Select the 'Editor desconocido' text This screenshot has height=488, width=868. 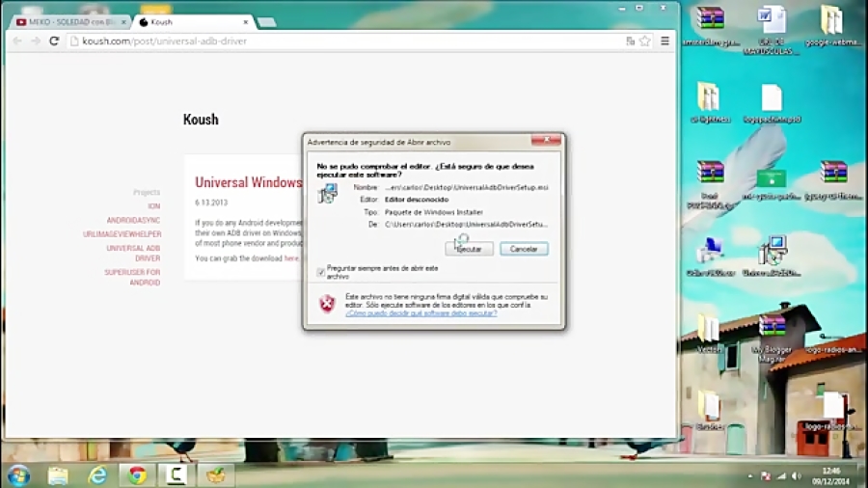click(x=417, y=200)
